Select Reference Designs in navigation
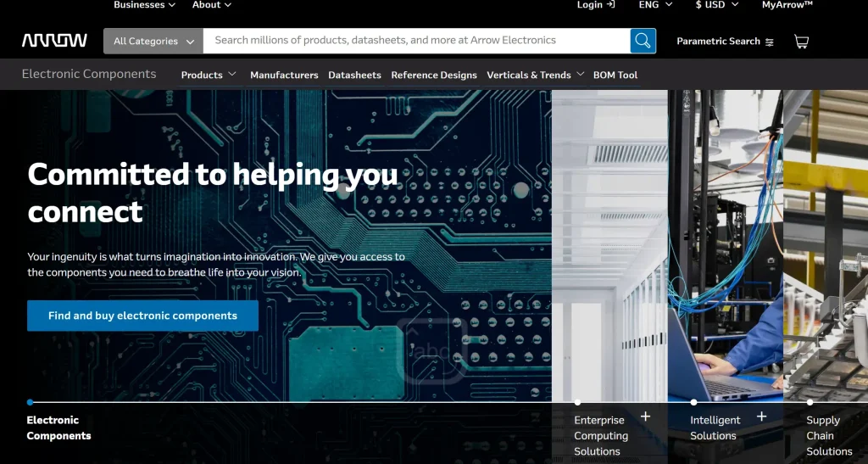The width and height of the screenshot is (868, 464). click(434, 75)
